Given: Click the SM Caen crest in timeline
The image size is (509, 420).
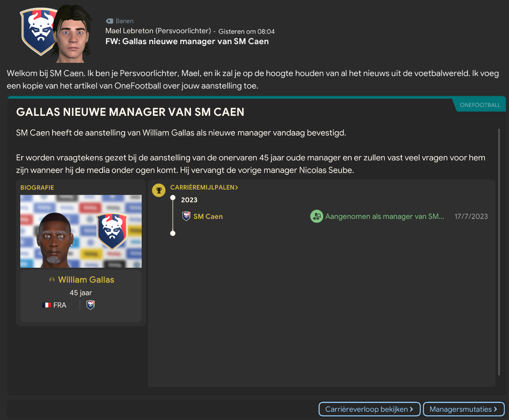Looking at the screenshot, I should click(x=186, y=216).
